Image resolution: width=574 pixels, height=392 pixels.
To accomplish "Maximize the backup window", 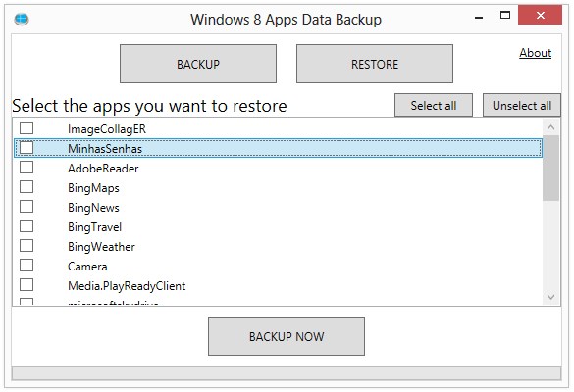I will coord(505,15).
